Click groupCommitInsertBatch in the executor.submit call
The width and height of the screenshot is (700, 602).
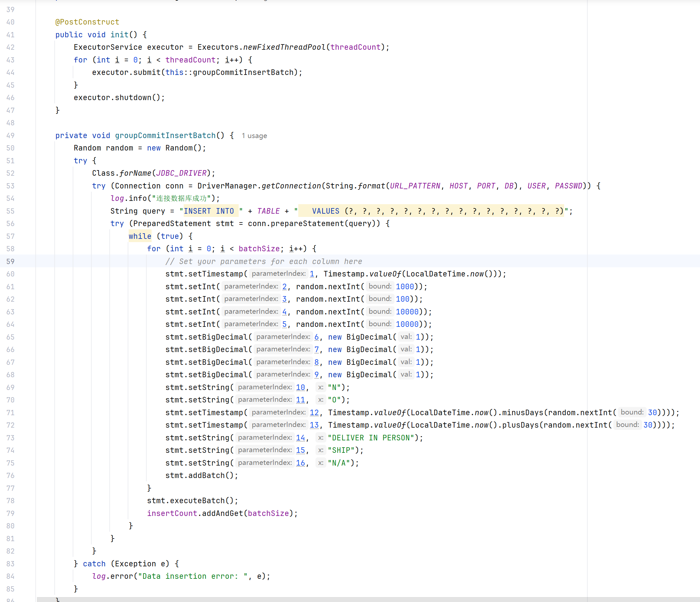(243, 72)
